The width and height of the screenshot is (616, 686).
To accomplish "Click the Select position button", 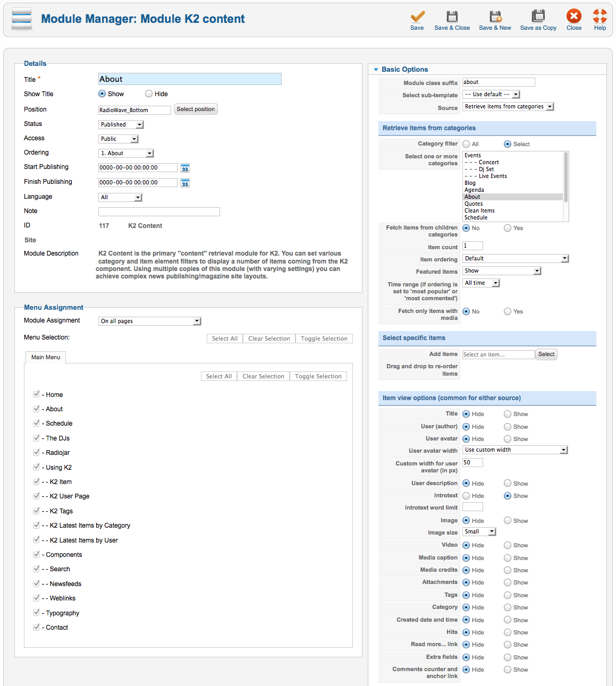I will (x=196, y=109).
